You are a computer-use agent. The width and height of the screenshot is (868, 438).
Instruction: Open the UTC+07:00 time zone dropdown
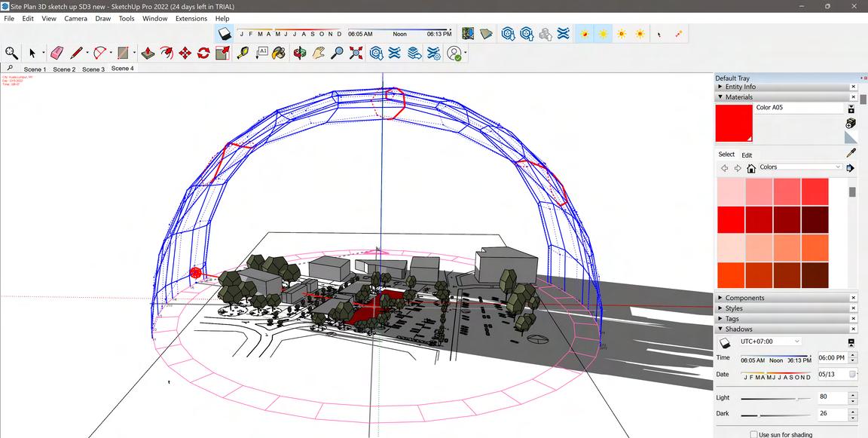click(770, 342)
